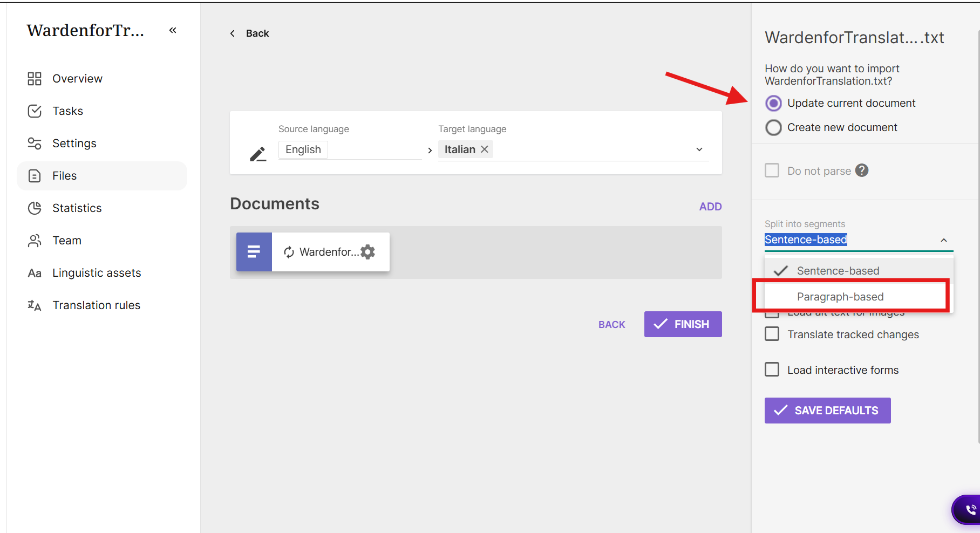Screen dimensions: 980x533
Task: Choose Sentence-based option in list
Action: 859,271
